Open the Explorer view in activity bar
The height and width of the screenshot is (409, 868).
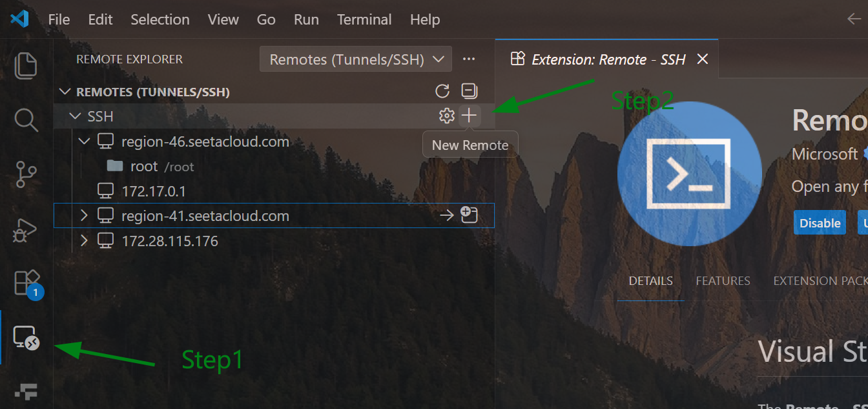pyautogui.click(x=26, y=66)
